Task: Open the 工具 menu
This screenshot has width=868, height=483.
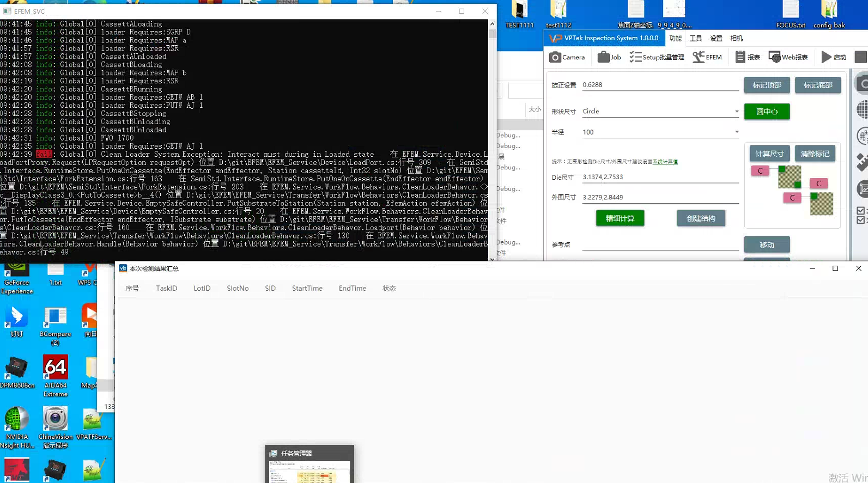Action: 696,39
